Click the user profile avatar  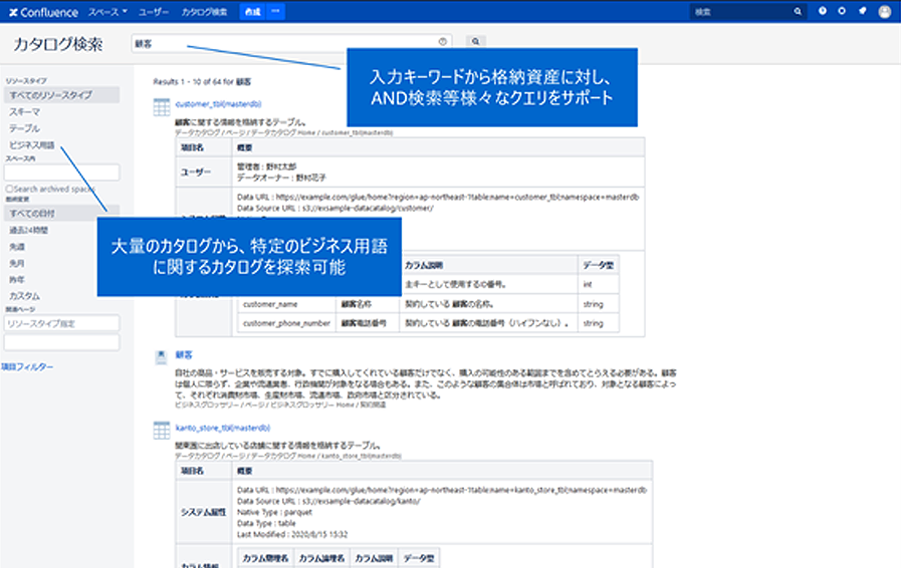coord(885,12)
